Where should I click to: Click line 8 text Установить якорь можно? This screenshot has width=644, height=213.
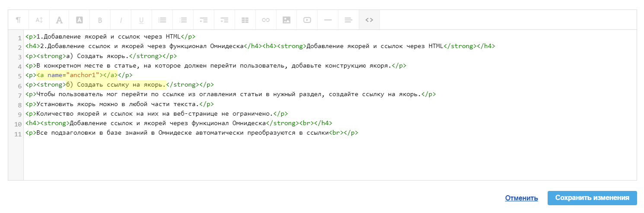[x=117, y=104]
